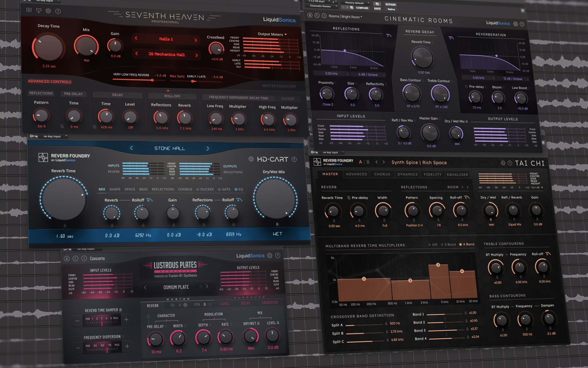
Task: Open Tai Chi settings gear icon
Action: pos(503,163)
